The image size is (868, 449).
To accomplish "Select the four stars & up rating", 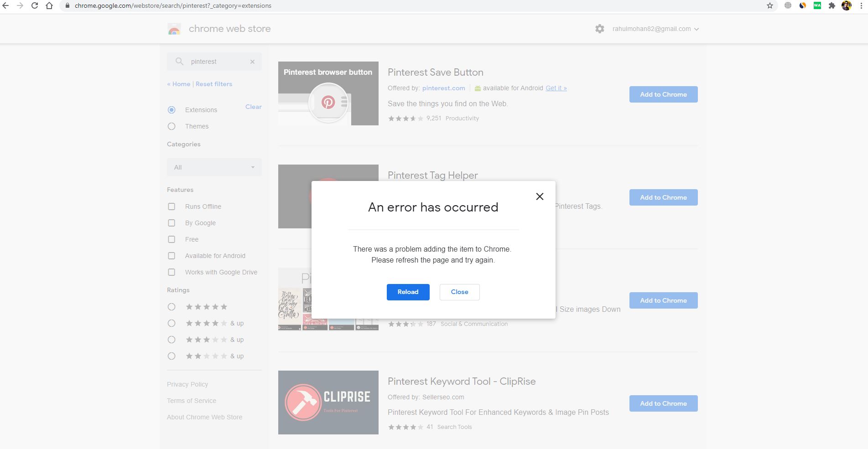I will pos(172,323).
